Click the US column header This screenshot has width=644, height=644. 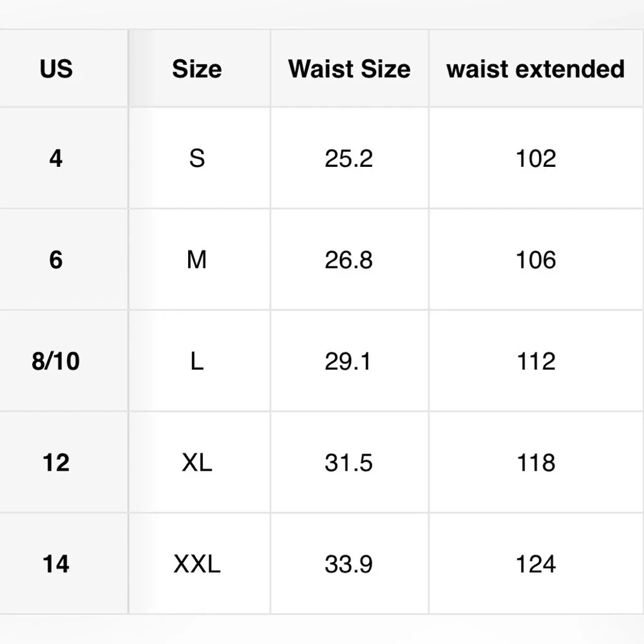pyautogui.click(x=56, y=69)
